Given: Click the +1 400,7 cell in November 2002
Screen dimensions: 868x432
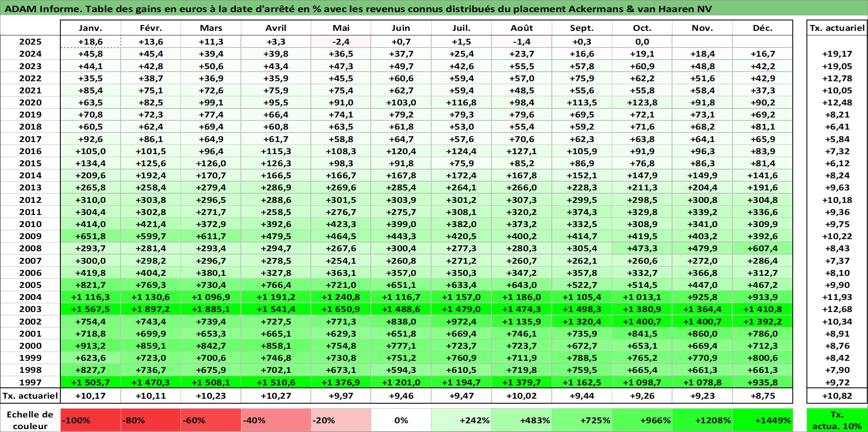Looking at the screenshot, I should click(702, 322).
